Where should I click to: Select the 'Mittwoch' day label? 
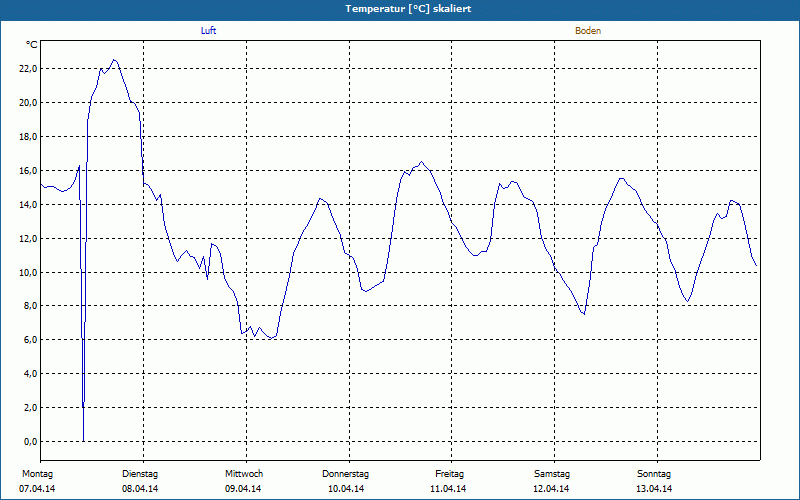[244, 474]
